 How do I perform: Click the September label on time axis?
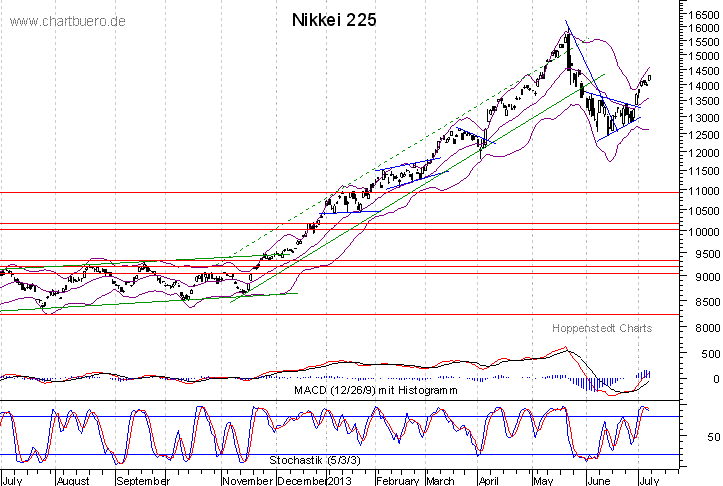pos(143,480)
